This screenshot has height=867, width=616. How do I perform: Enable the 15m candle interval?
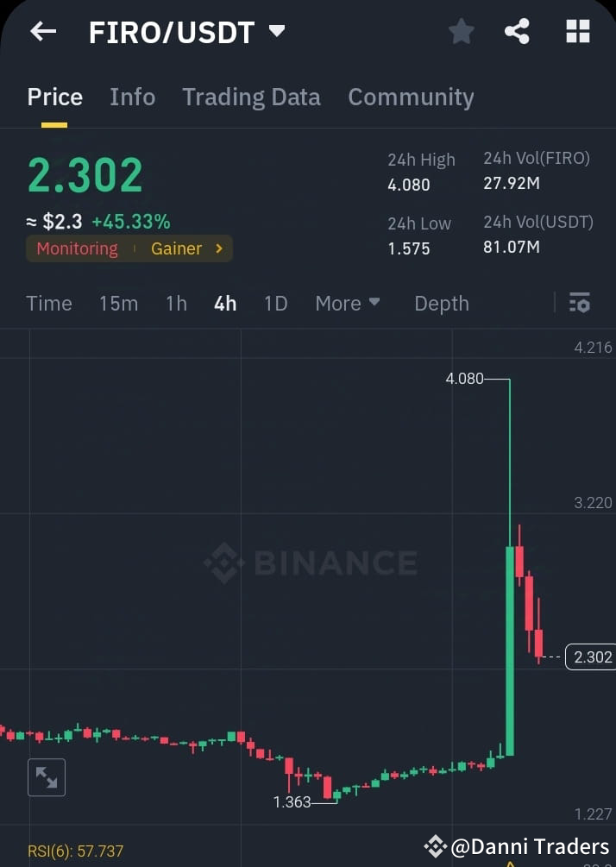pos(119,303)
